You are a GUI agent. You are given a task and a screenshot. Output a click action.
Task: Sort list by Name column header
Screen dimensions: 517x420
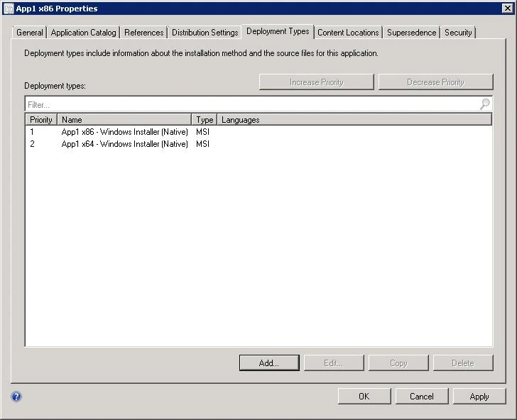point(124,120)
